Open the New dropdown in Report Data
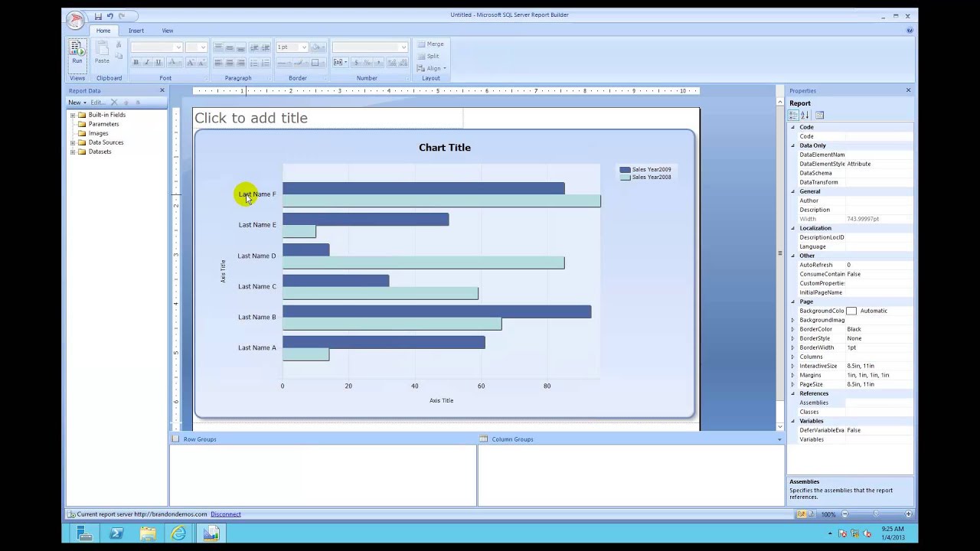980x551 pixels. tap(77, 102)
